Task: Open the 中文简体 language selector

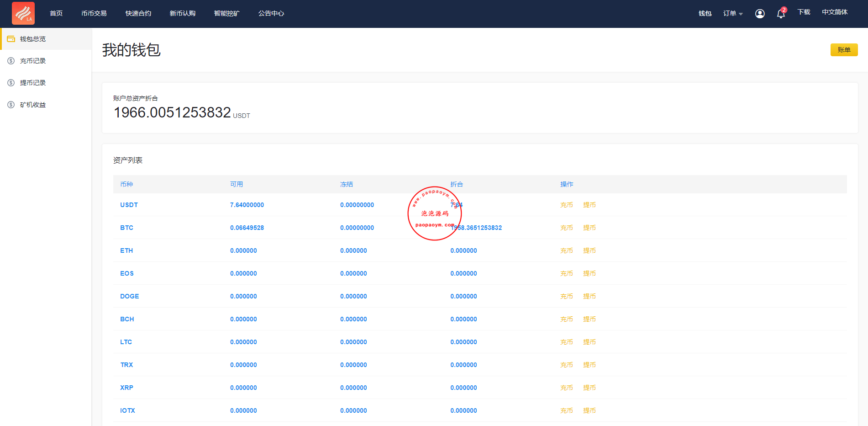Action: coord(835,12)
